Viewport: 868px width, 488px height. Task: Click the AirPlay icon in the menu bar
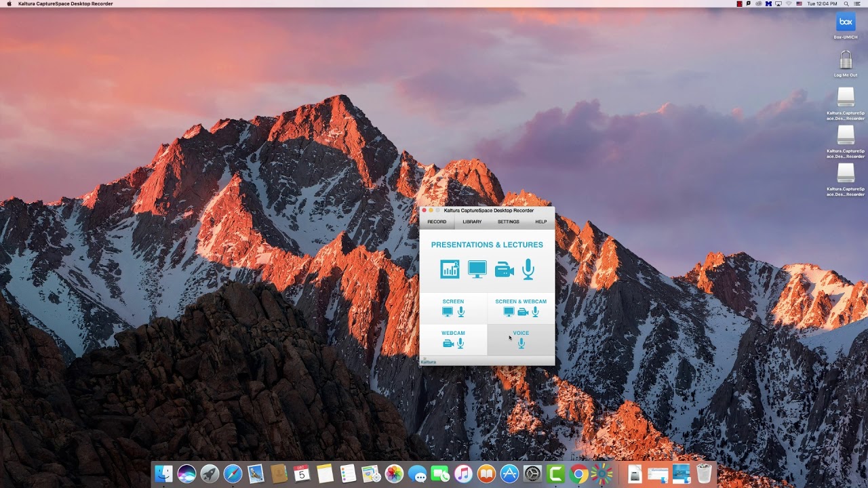click(x=778, y=3)
